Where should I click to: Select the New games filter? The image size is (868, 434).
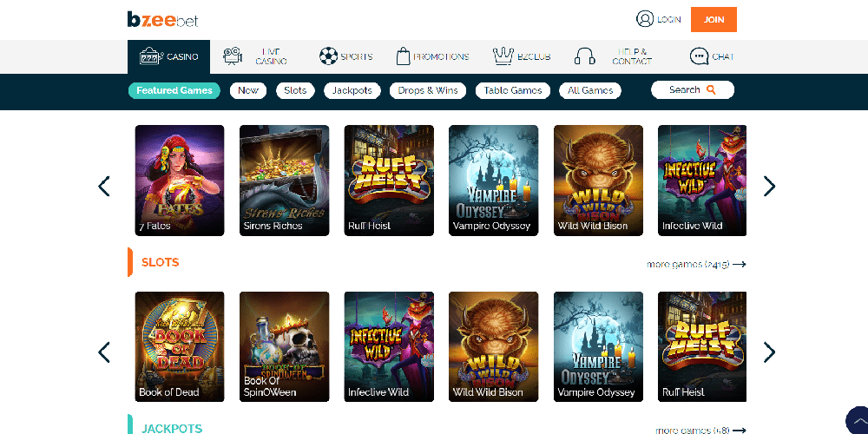click(248, 91)
